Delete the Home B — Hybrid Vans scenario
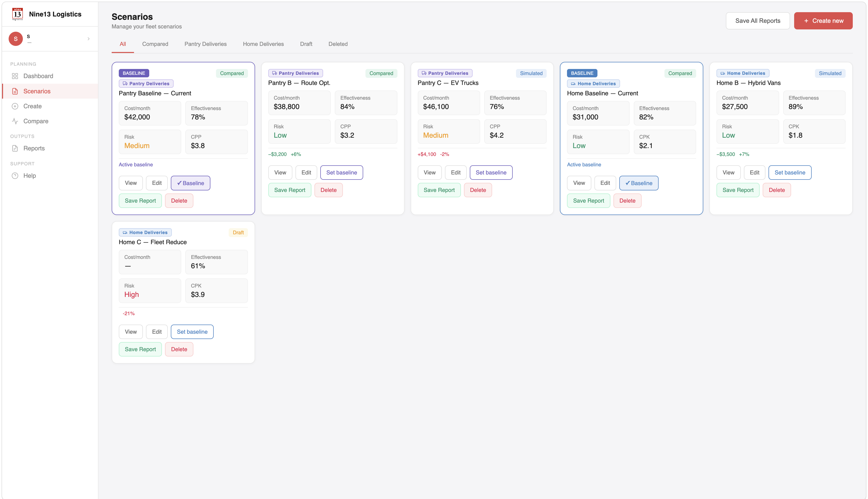The width and height of the screenshot is (868, 499). [x=777, y=190]
